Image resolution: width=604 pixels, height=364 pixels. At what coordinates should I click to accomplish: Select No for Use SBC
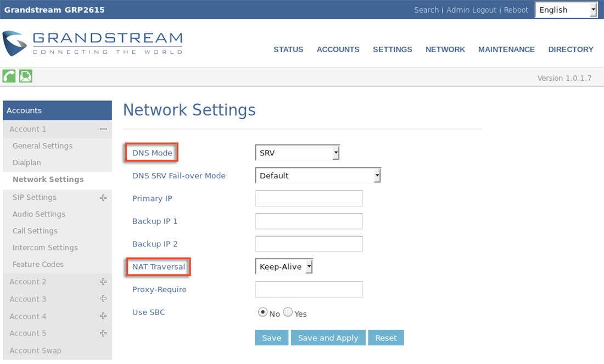tap(262, 312)
